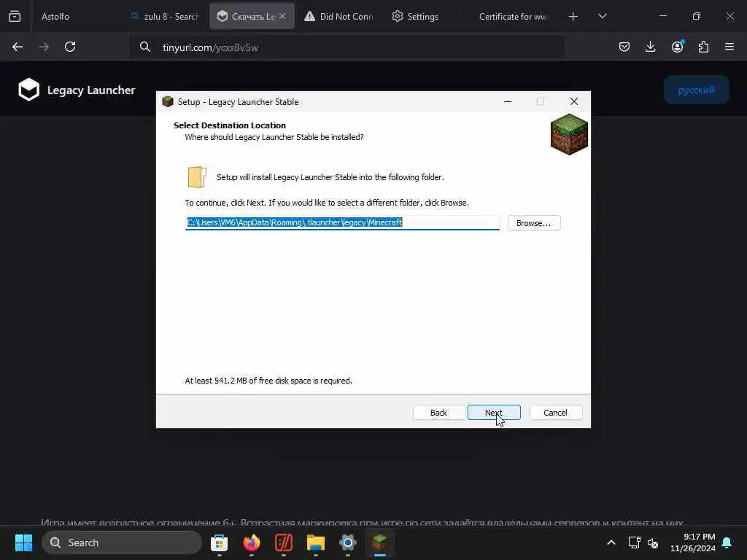Open the Firefox View icon
This screenshot has width=747, height=560.
click(x=15, y=16)
